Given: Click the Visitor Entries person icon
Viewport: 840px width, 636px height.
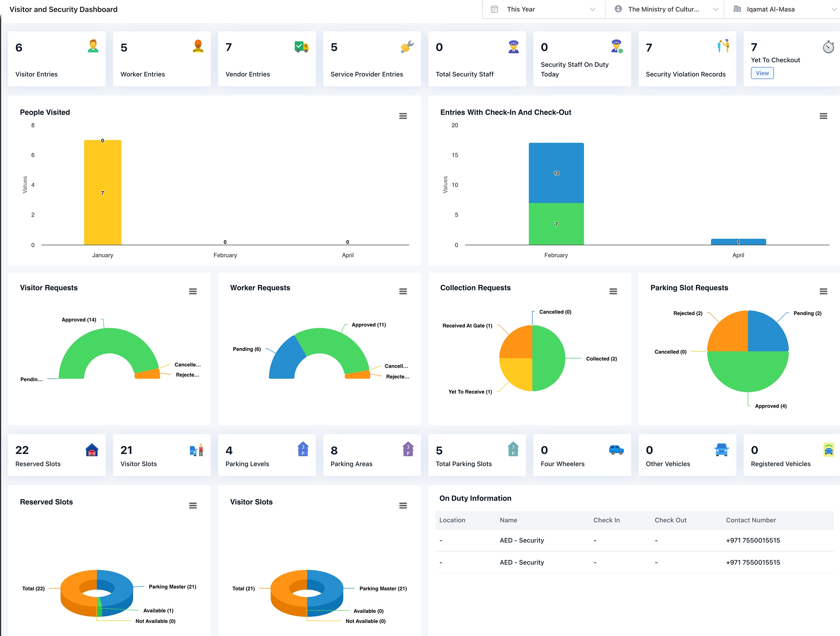Looking at the screenshot, I should tap(93, 46).
